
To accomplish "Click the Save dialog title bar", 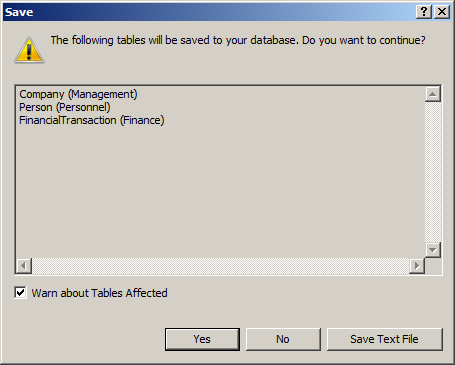I will click(209, 12).
